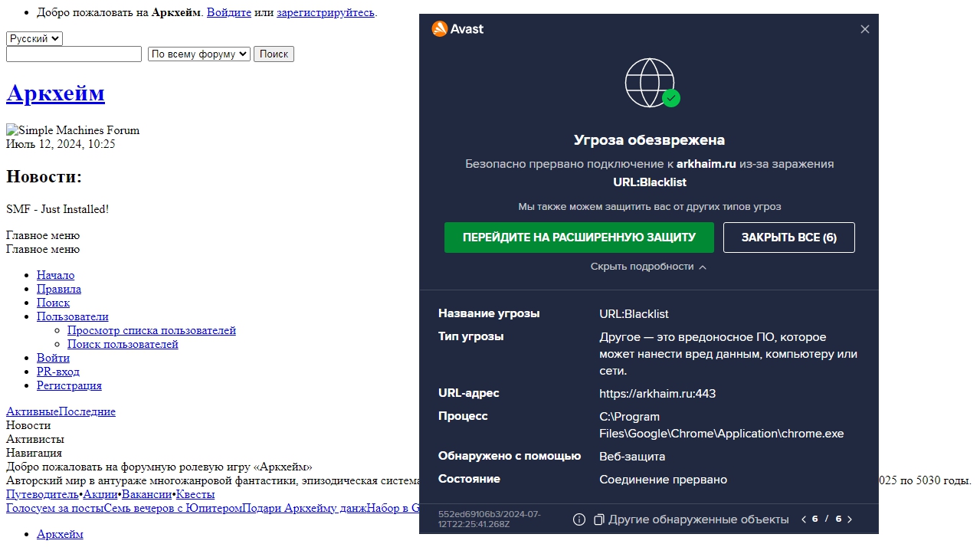The width and height of the screenshot is (980, 557).
Task: Close the Avast threat popup
Action: [865, 29]
